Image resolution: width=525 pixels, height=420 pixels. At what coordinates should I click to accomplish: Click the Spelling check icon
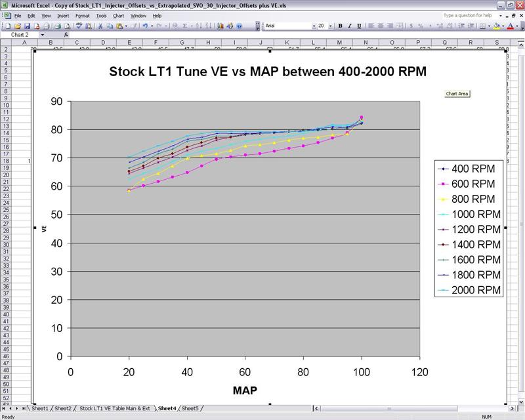click(x=79, y=26)
